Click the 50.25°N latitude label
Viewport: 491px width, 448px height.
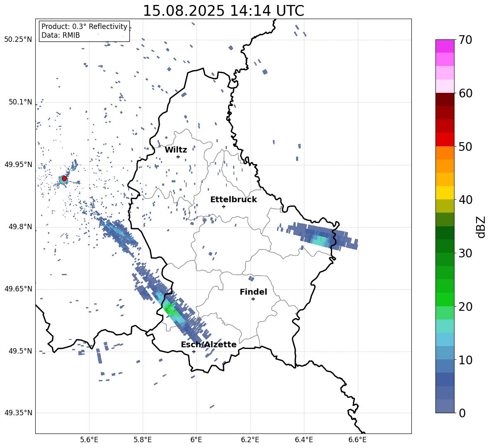click(x=18, y=40)
